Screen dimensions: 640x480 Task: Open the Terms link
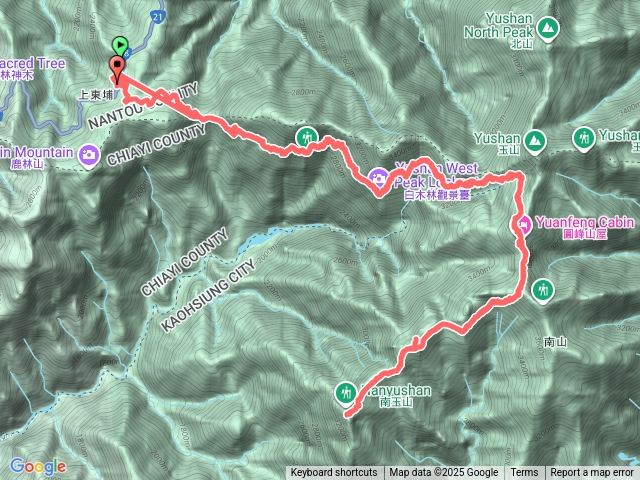(524, 473)
